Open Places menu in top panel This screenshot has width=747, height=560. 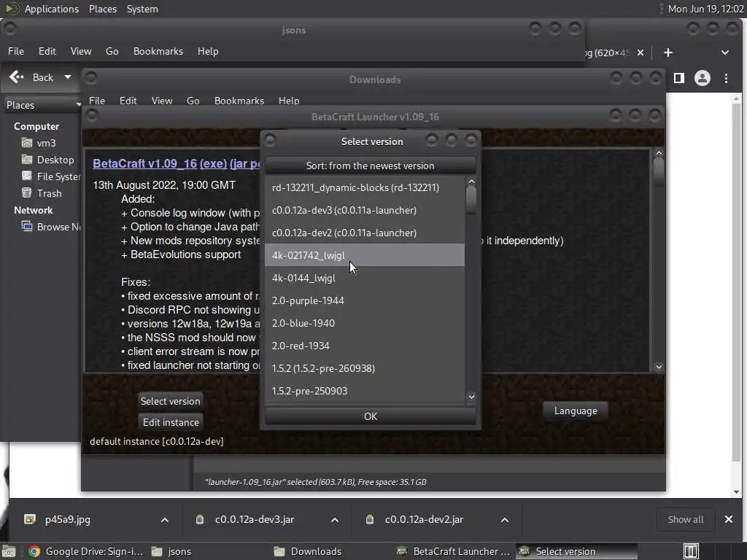(102, 9)
